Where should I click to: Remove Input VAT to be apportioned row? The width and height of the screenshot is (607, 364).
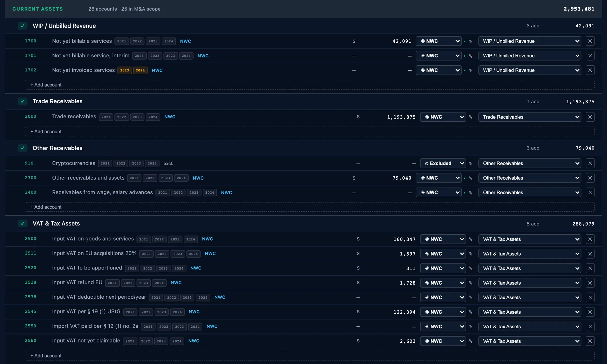[x=590, y=268]
